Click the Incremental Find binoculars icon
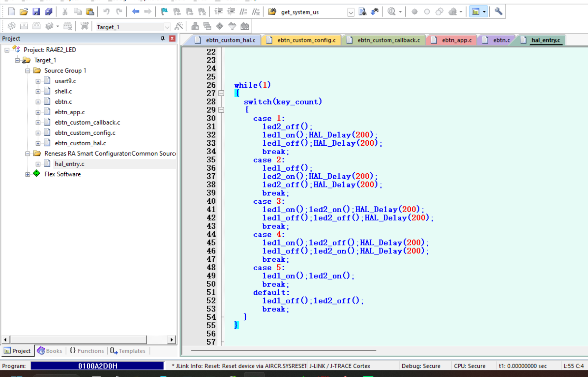This screenshot has width=588, height=377. pyautogui.click(x=375, y=12)
